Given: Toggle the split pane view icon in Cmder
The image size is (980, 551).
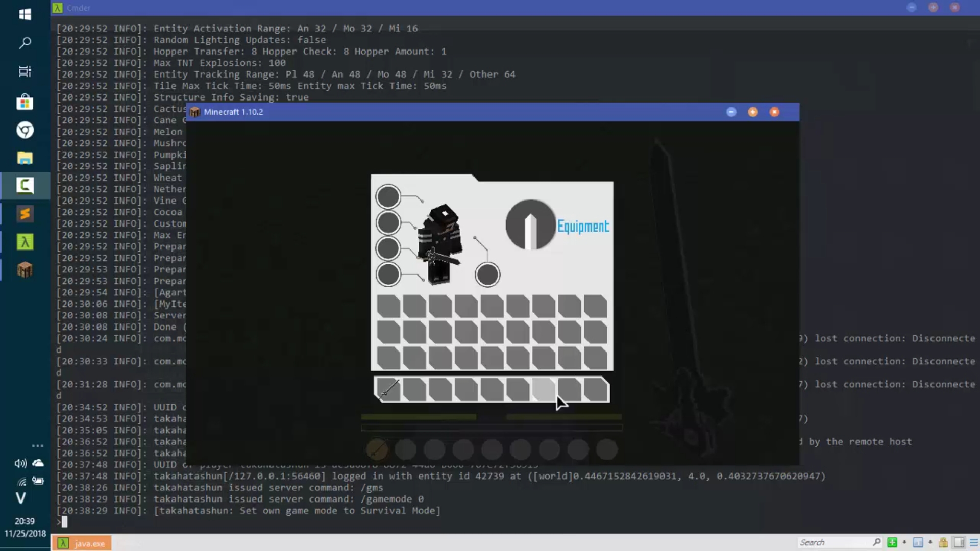Looking at the screenshot, I should tap(959, 542).
